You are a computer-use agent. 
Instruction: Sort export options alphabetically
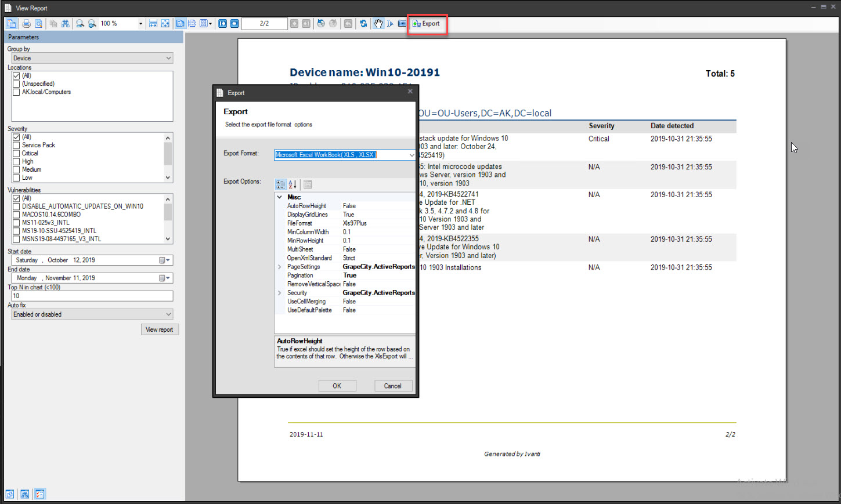(x=293, y=184)
